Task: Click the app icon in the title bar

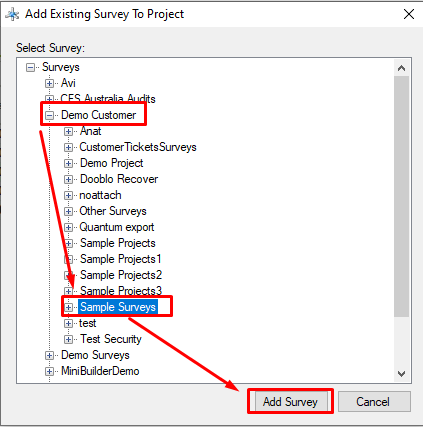Action: [x=12, y=14]
